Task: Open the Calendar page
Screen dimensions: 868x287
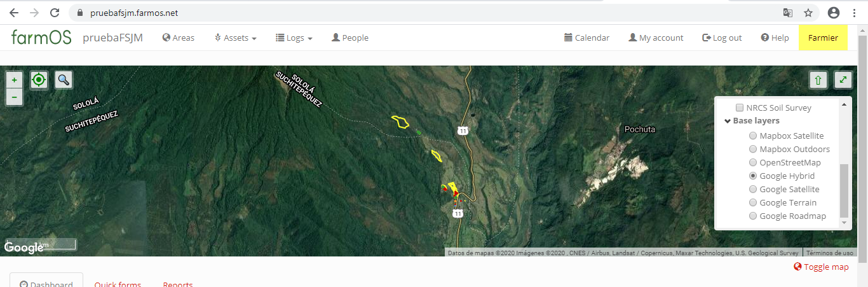Action: click(587, 38)
